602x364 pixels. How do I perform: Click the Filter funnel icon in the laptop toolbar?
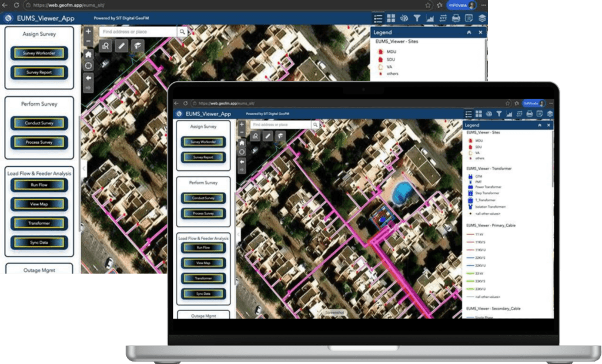pyautogui.click(x=499, y=113)
